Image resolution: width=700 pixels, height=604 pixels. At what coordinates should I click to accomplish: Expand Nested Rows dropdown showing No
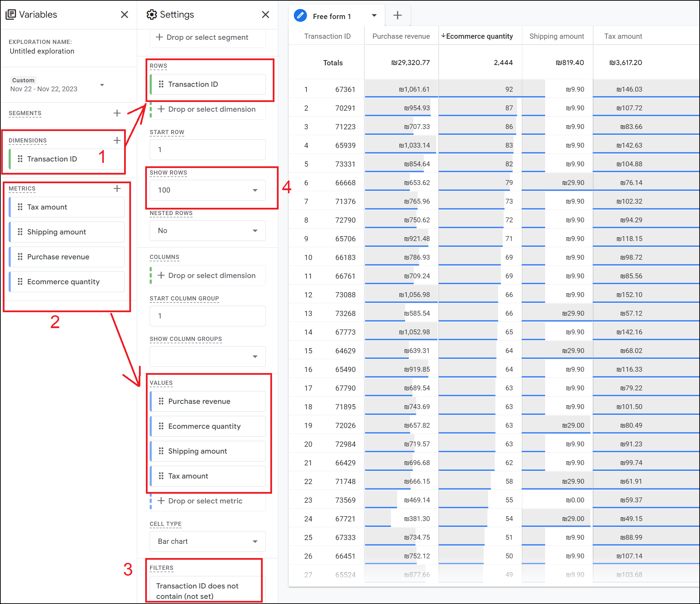point(208,231)
